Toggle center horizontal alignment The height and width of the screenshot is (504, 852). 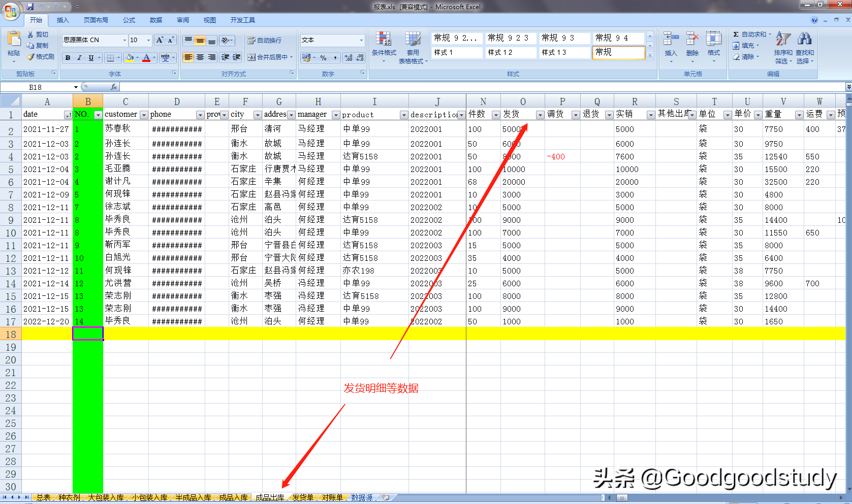pos(200,57)
